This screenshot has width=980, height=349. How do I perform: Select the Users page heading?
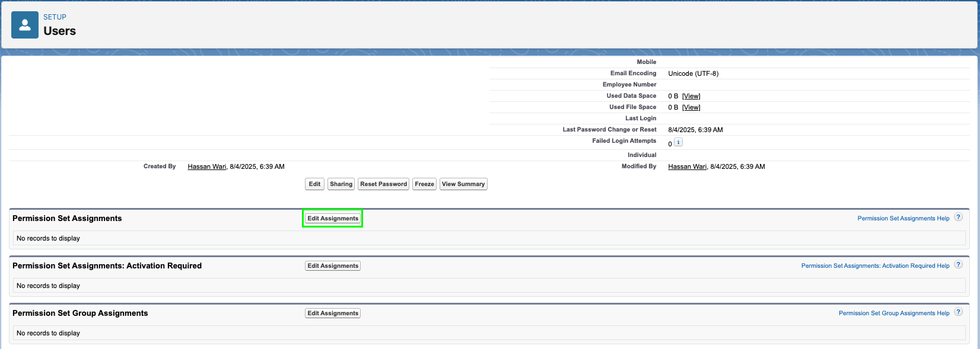[59, 31]
